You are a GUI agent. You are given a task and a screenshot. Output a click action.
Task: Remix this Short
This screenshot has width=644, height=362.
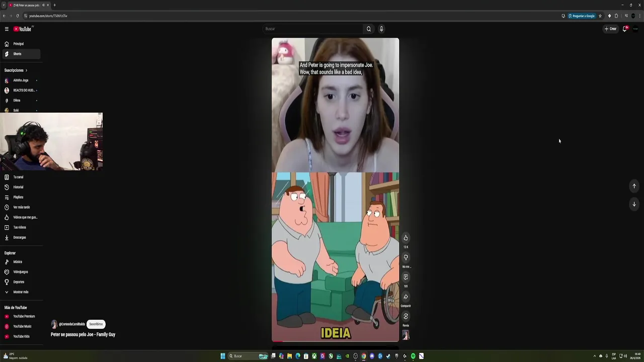click(406, 316)
